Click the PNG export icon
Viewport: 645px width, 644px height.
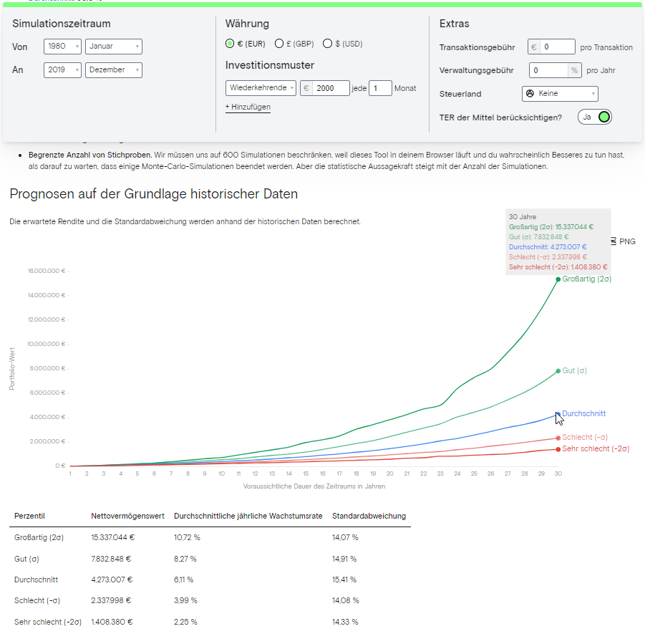614,241
